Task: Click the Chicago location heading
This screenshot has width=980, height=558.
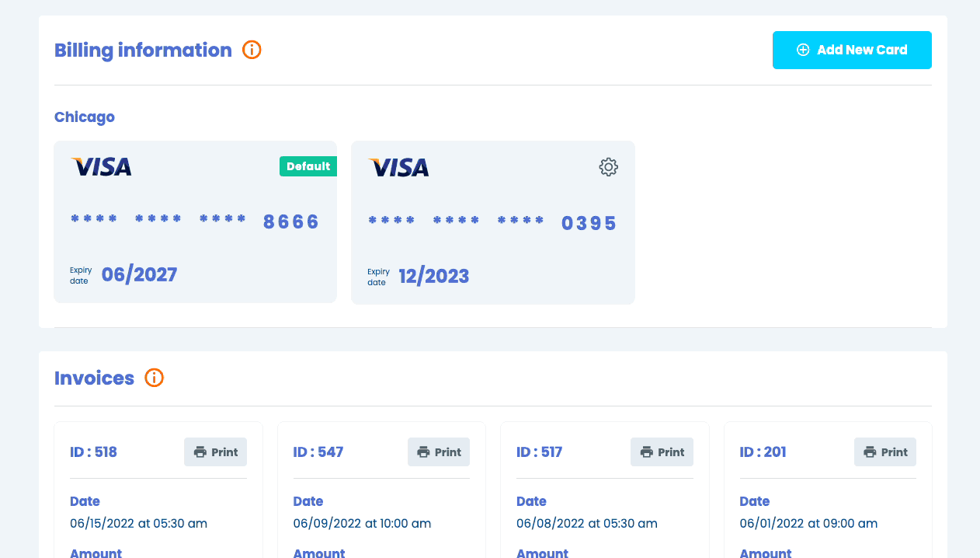Action: [85, 117]
